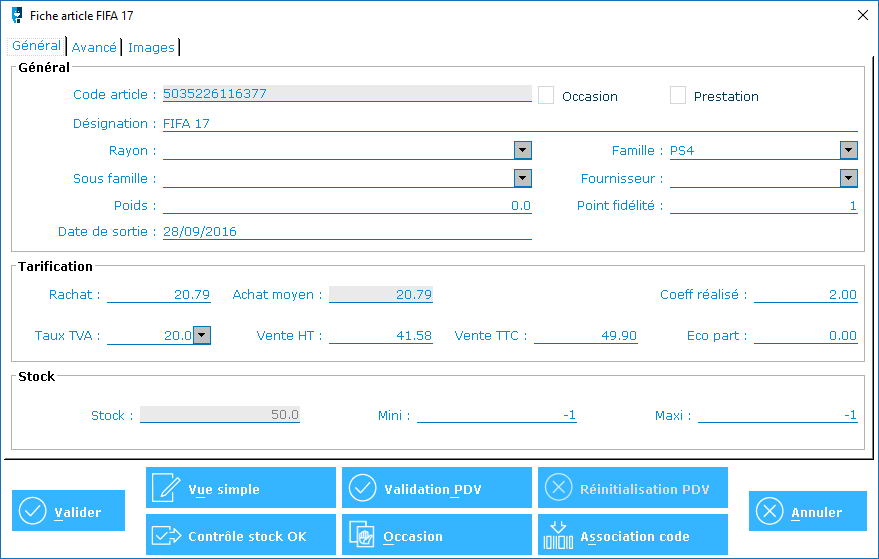Screen dimensions: 879x559
Task: Open the Sous famille dropdown
Action: (522, 178)
